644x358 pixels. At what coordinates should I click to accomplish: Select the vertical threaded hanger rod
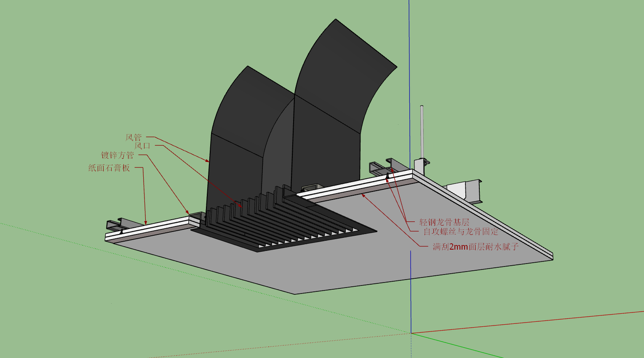point(422,132)
